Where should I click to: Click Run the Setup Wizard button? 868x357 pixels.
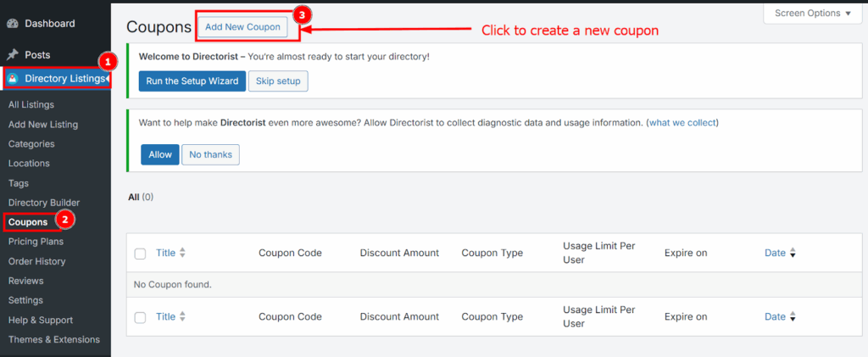[192, 81]
